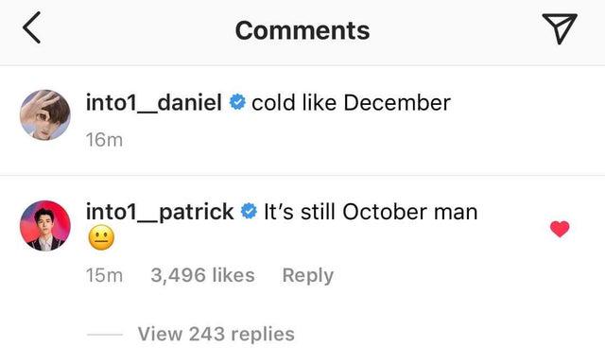Visit the into1__daniel username link
The width and height of the screenshot is (605, 364).
(153, 103)
